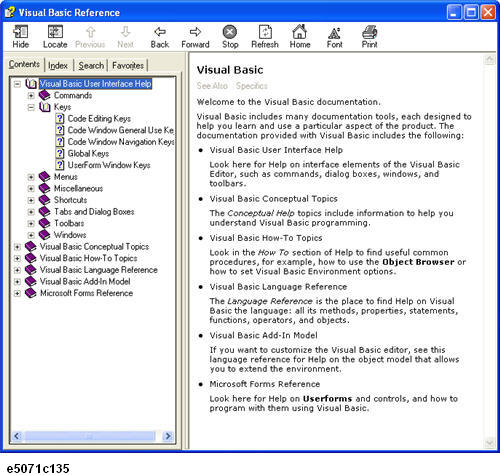Open the Global Keys topic

(x=88, y=154)
